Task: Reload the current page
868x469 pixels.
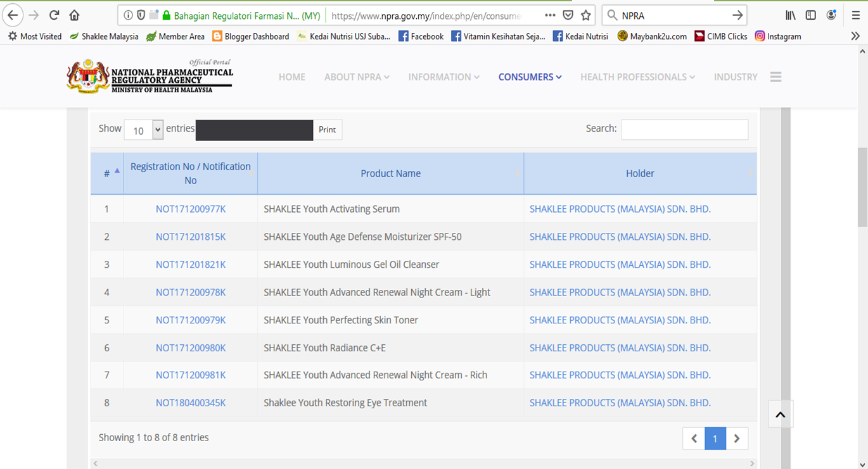Action: pos(54,15)
